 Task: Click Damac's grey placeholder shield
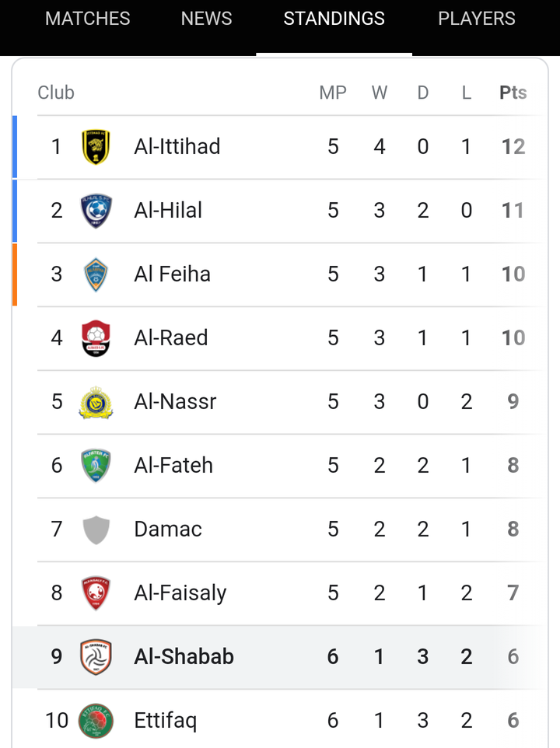(x=96, y=530)
